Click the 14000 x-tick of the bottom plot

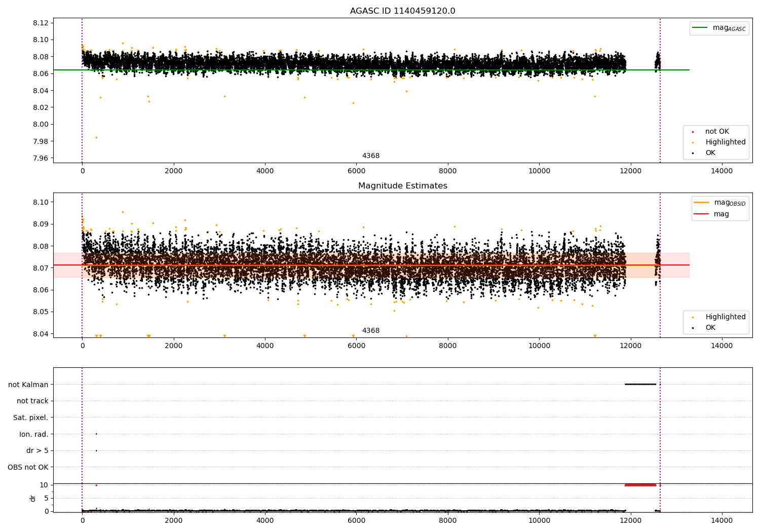pyautogui.click(x=722, y=521)
